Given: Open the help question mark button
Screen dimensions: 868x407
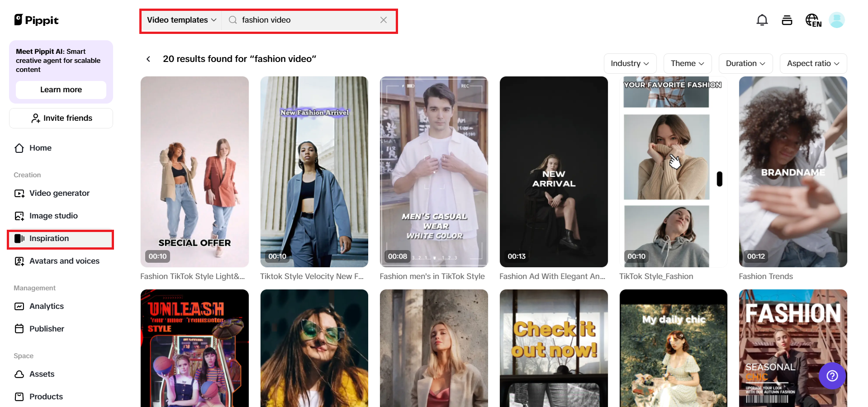Looking at the screenshot, I should click(832, 376).
